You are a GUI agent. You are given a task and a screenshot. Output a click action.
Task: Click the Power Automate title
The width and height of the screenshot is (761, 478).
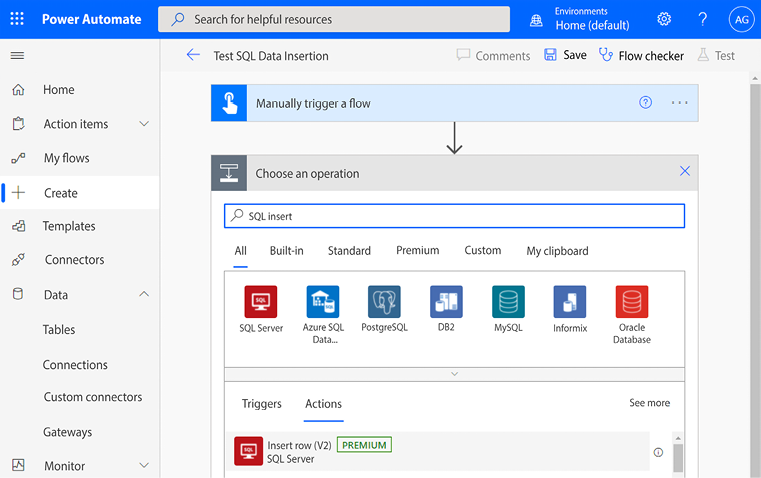[x=91, y=19]
